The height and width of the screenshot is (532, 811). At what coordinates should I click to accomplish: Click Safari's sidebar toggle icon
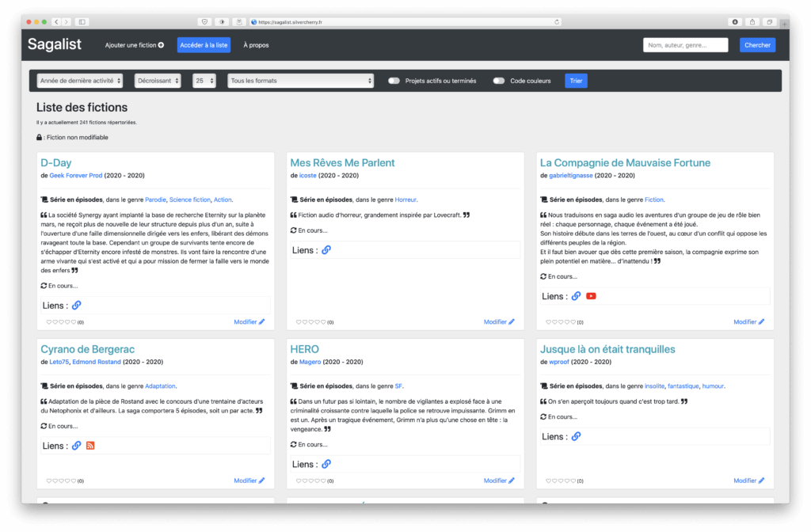pyautogui.click(x=82, y=21)
